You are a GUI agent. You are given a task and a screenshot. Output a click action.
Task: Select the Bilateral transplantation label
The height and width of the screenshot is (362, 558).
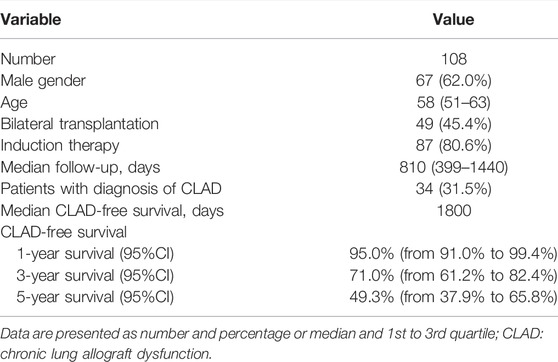[80, 124]
